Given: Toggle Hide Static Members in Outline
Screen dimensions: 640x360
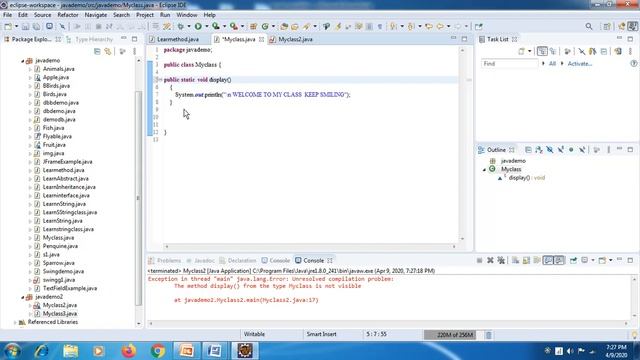Looking at the screenshot, I should 560,150.
